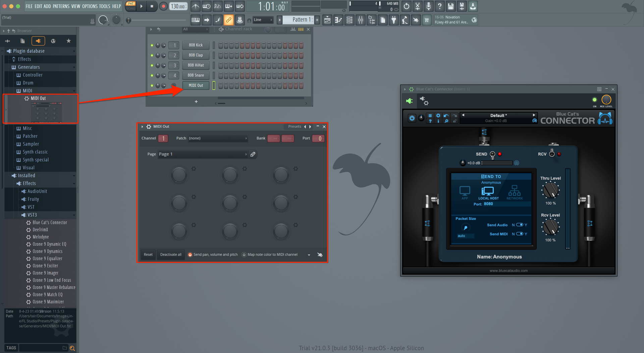644x353 pixels.
Task: Open the PATTERNS menu
Action: coord(61,6)
